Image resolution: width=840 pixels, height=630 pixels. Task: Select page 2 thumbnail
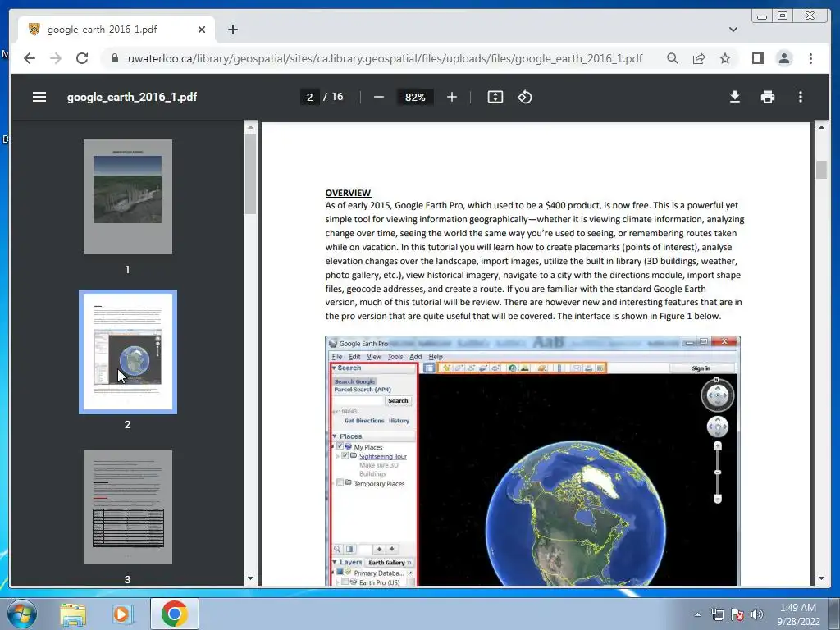[127, 351]
